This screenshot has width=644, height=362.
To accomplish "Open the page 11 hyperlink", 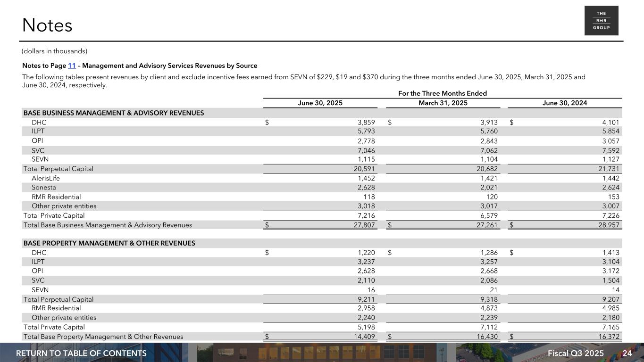I will click(72, 66).
